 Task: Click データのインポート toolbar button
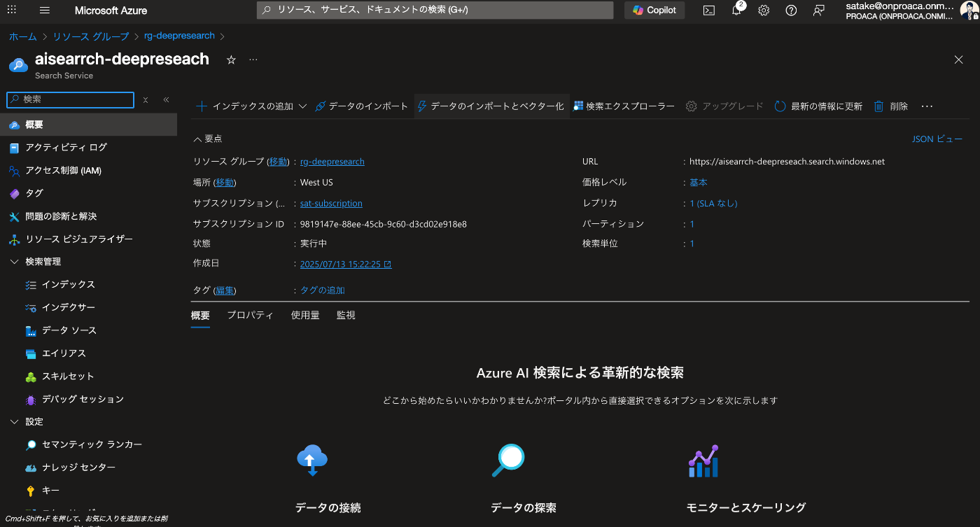tap(361, 106)
